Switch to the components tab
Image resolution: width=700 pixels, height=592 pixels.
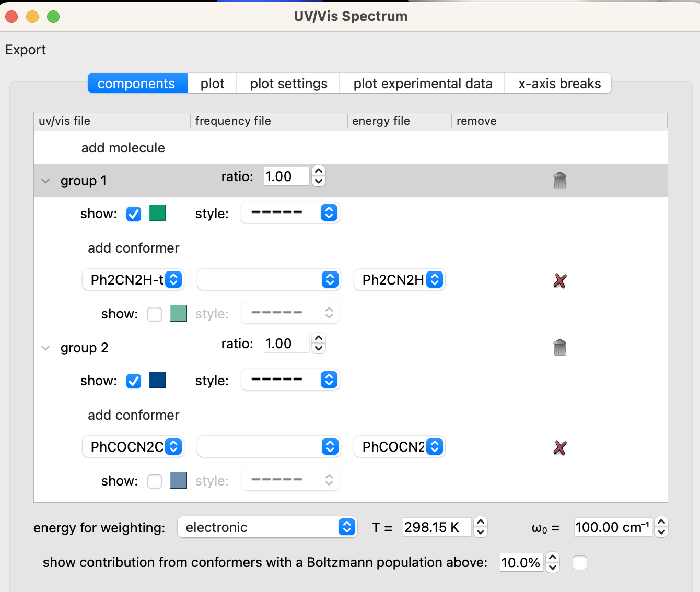(x=138, y=84)
